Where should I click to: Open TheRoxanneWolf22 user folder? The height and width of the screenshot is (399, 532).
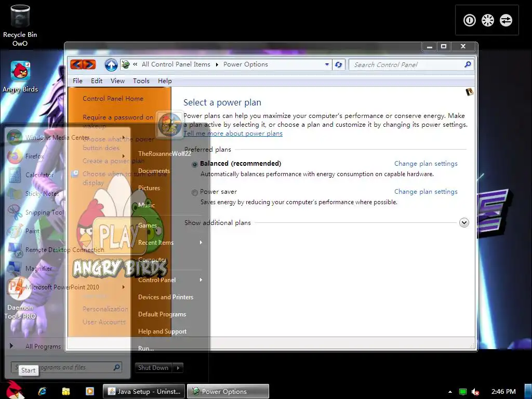pyautogui.click(x=165, y=153)
